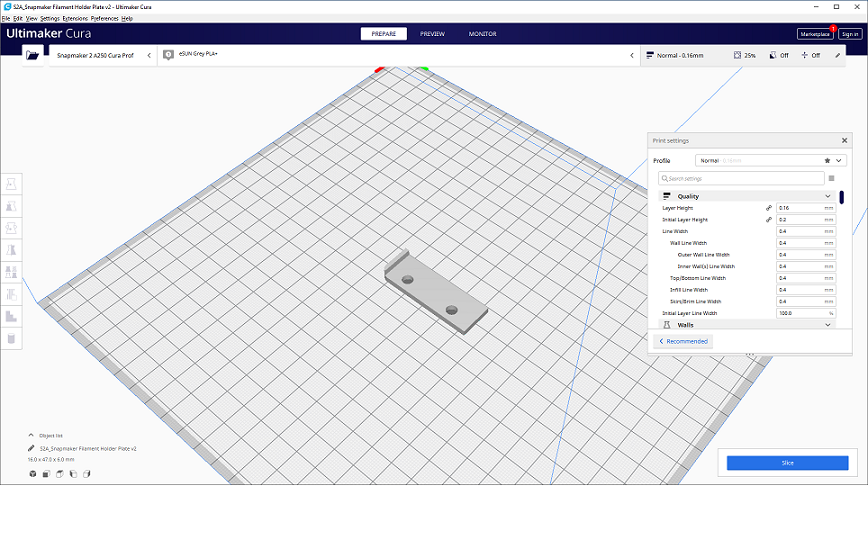Click the Search settings field
This screenshot has width=868, height=540.
742,178
